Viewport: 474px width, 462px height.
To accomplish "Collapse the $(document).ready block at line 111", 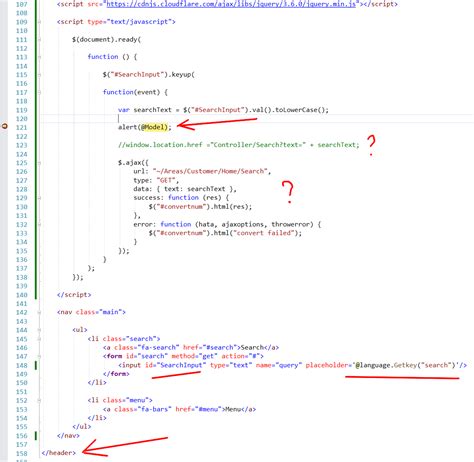I will point(39,40).
